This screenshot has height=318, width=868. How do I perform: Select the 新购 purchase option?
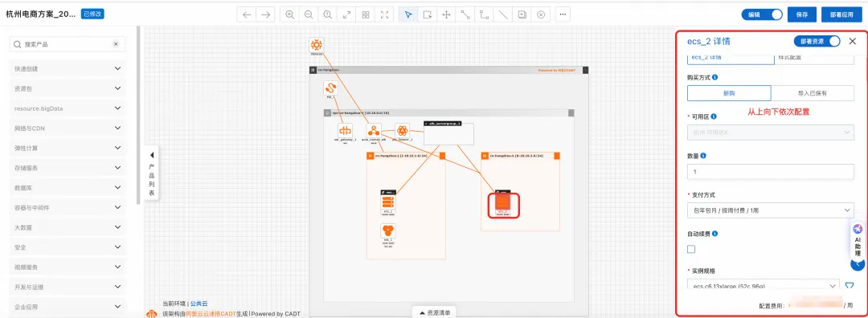(x=729, y=93)
